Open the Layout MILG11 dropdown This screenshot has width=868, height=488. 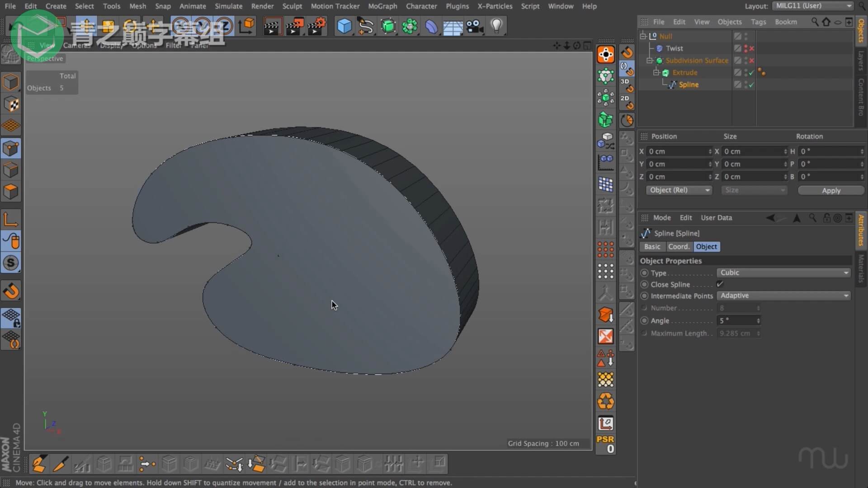point(813,6)
